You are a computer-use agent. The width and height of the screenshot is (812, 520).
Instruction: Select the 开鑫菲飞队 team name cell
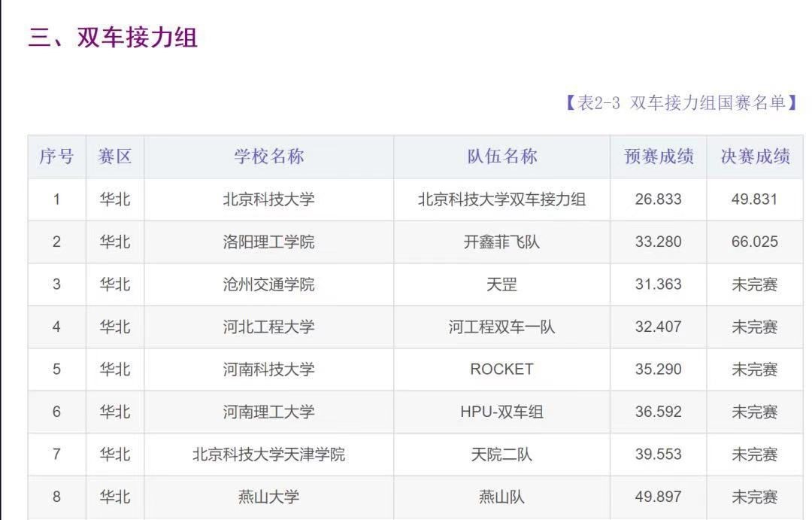[501, 242]
